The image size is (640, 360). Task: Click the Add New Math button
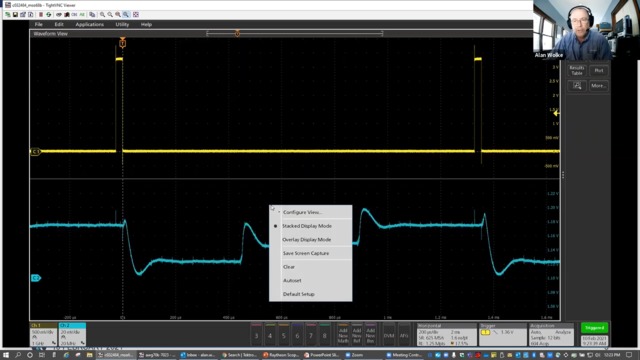pos(343,335)
